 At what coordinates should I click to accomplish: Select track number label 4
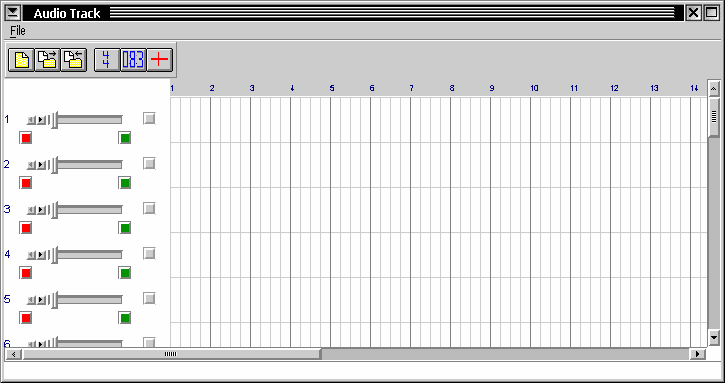coord(7,254)
